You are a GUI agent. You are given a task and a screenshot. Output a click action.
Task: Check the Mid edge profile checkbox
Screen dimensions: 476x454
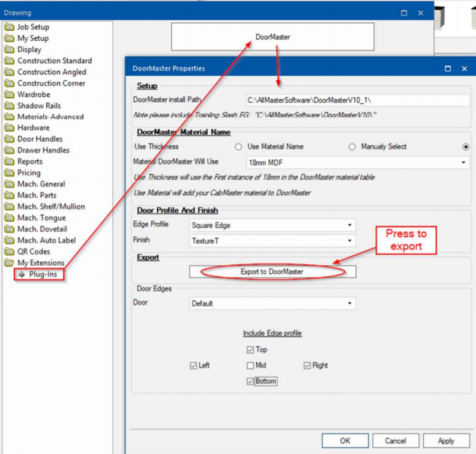pos(250,366)
